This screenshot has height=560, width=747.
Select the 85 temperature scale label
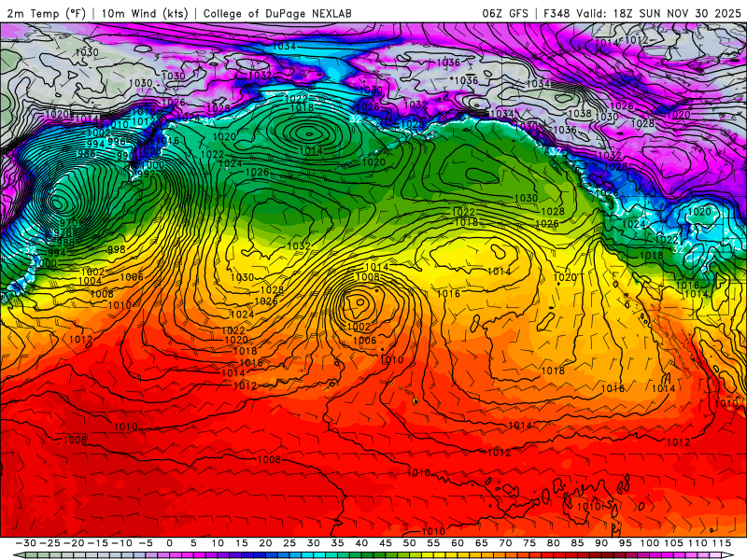pyautogui.click(x=577, y=543)
